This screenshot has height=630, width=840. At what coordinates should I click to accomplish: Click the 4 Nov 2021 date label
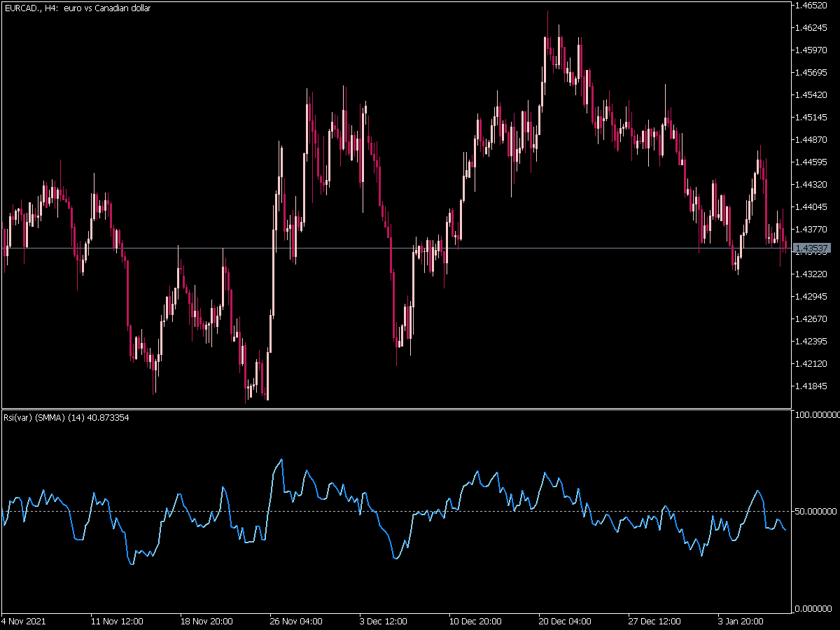23,621
